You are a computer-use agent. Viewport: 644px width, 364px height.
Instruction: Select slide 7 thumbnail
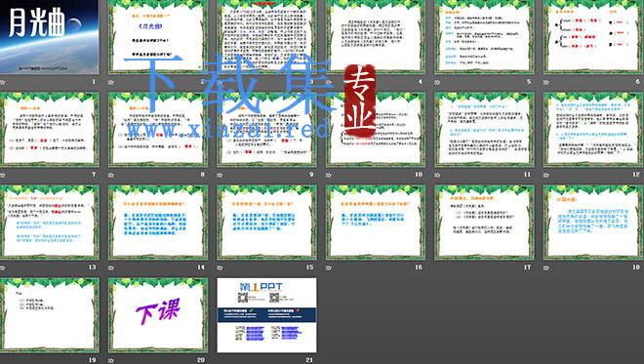coord(50,129)
